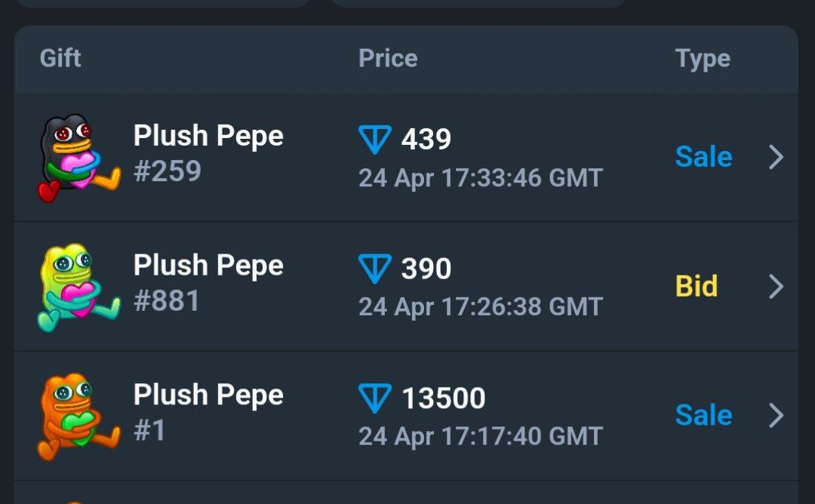Click the 24 Apr 17:33:46 GMT timestamp
This screenshot has height=504, width=815.
(481, 178)
